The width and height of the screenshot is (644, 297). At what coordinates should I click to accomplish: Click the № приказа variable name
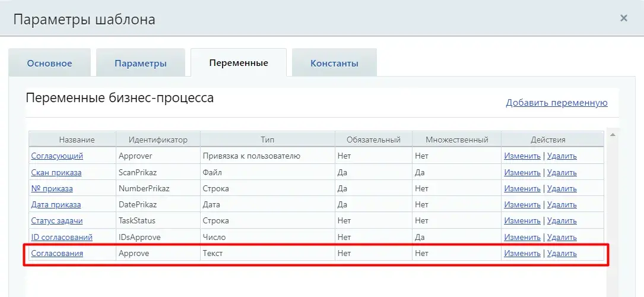pos(52,188)
